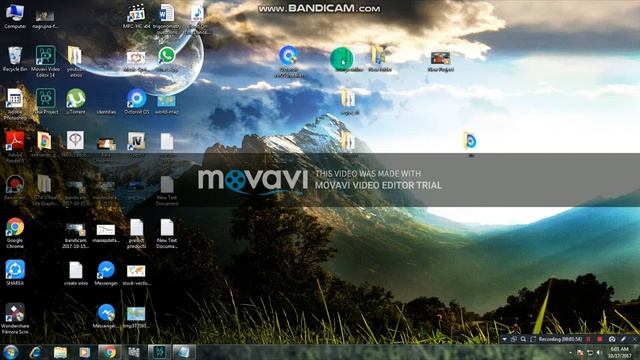Open the Messenger shortcut beside create intro
640x360 pixels.
point(106,273)
